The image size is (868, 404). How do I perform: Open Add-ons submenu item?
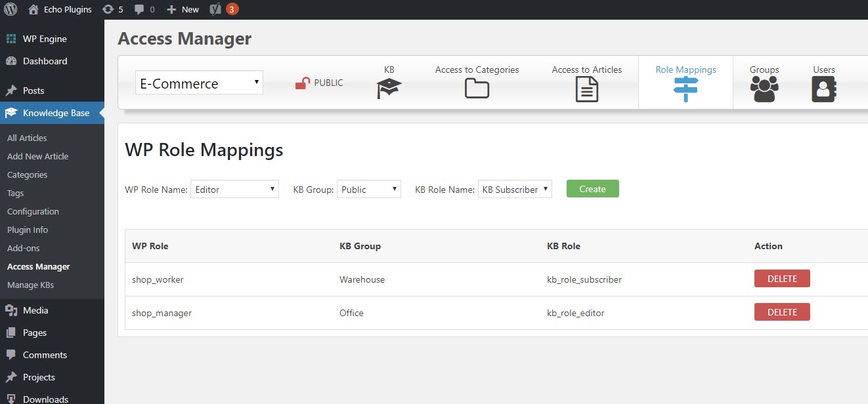click(23, 248)
